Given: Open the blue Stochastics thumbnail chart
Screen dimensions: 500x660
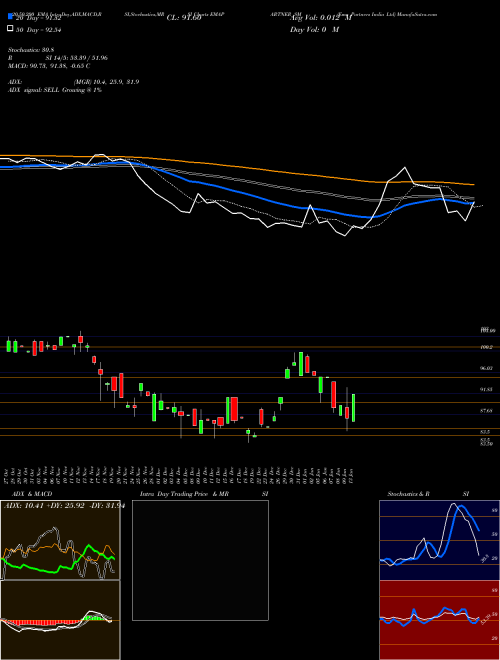Looking at the screenshot, I should tap(439, 540).
